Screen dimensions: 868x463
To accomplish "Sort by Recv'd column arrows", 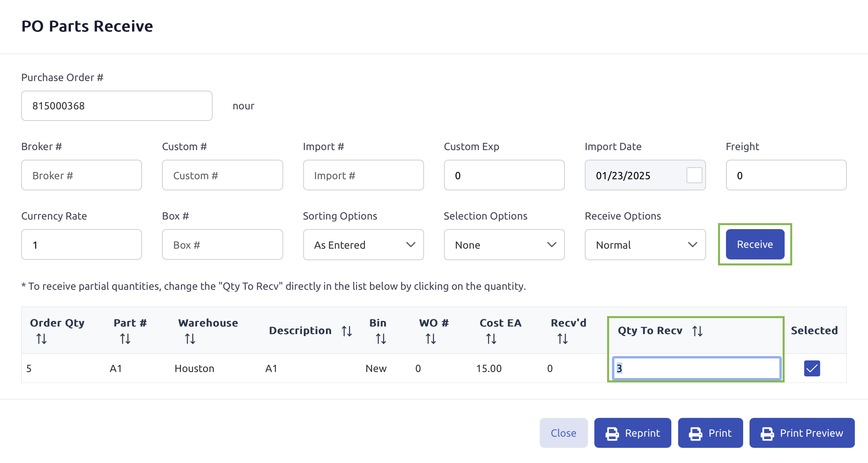I will click(x=562, y=339).
